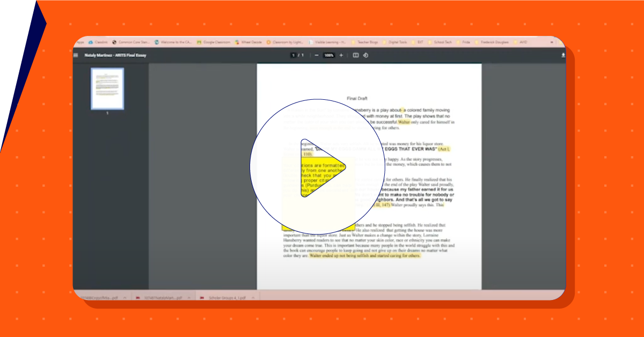Zoom in with the plus icon

tap(341, 55)
